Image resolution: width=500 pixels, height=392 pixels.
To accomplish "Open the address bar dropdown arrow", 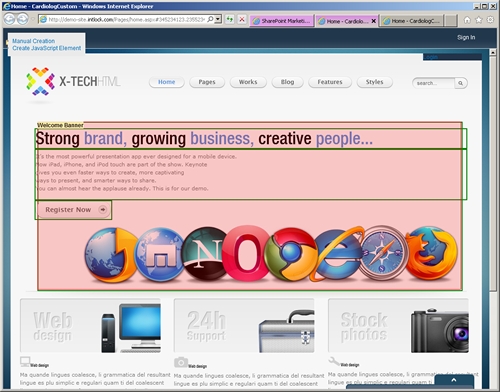I will [x=218, y=19].
